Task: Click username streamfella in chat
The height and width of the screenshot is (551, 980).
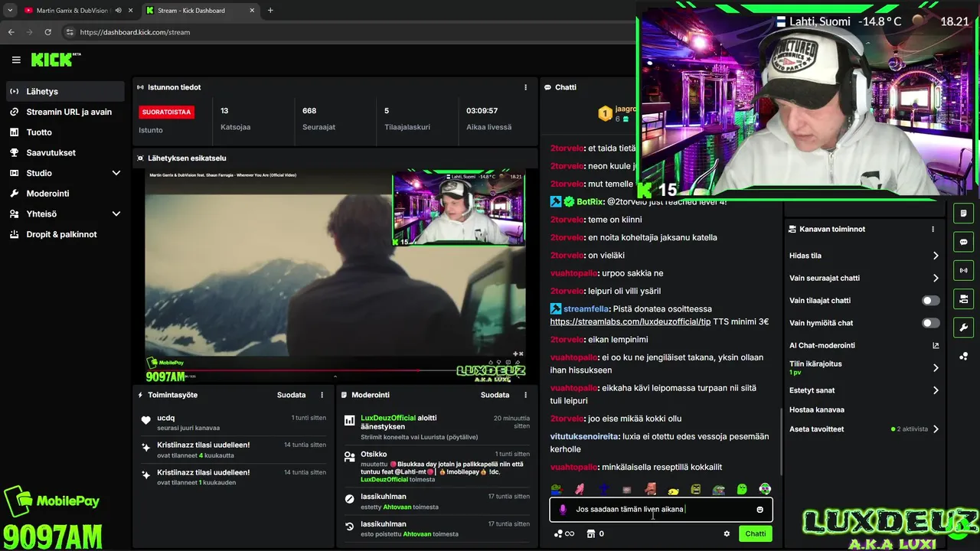Action: tap(586, 308)
